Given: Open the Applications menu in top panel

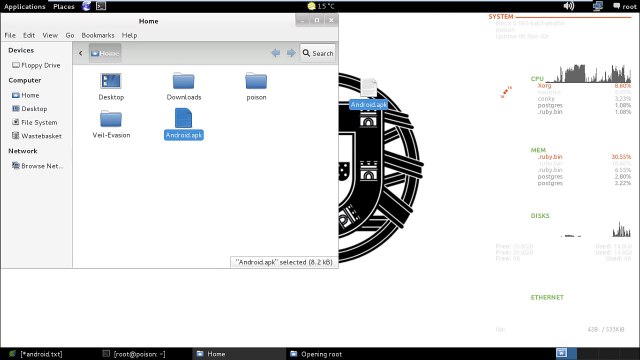Looking at the screenshot, I should point(24,6).
